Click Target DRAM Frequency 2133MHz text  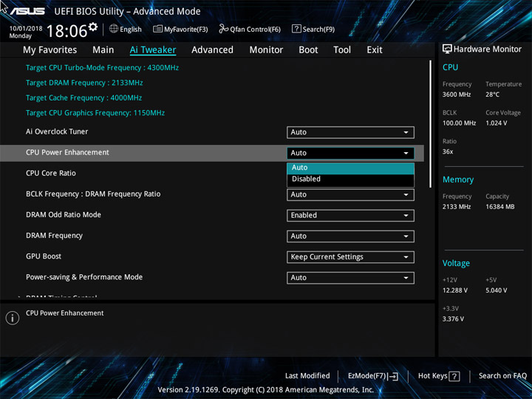[x=84, y=83]
